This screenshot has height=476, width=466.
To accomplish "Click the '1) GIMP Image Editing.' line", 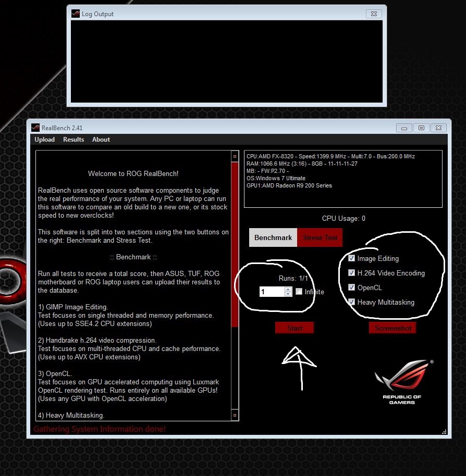I will (x=73, y=307).
